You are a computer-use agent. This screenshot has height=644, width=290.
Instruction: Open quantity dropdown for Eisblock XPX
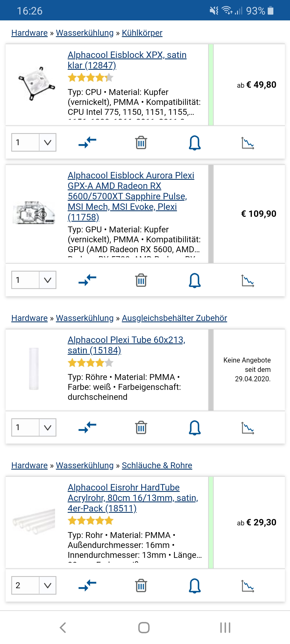(34, 142)
